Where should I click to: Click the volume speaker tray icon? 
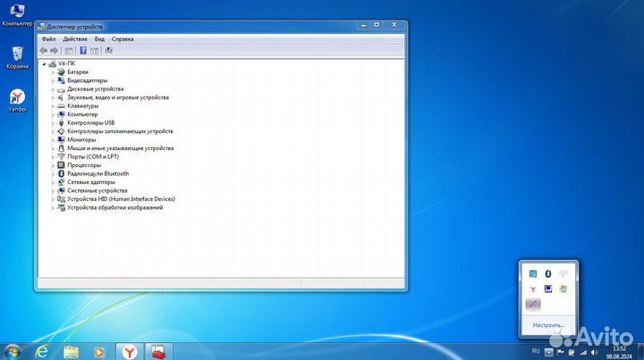[x=594, y=352]
